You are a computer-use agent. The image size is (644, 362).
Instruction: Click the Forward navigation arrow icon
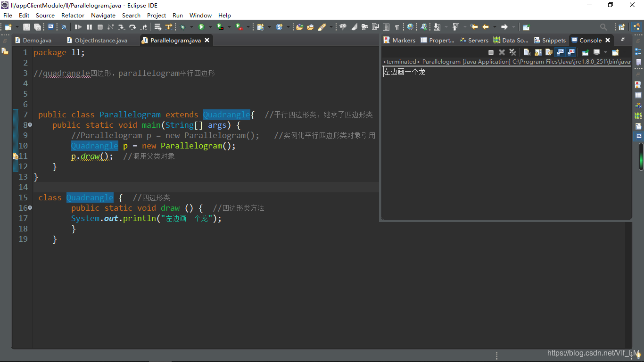pyautogui.click(x=504, y=27)
